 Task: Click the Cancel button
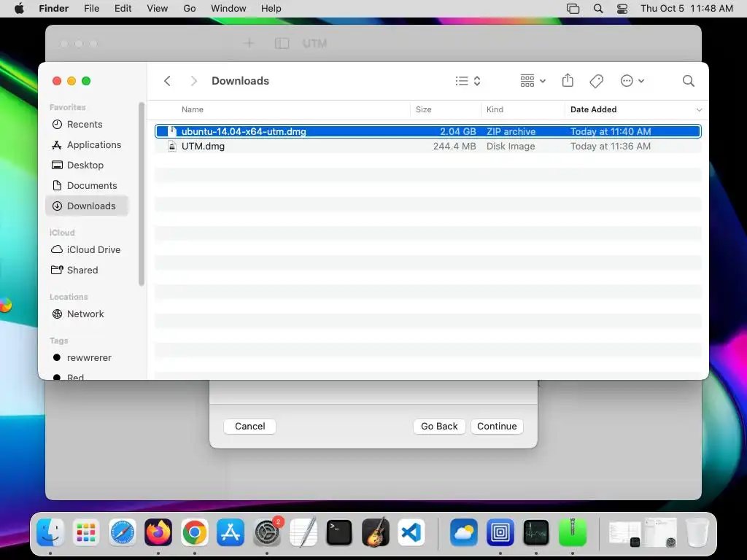point(249,426)
